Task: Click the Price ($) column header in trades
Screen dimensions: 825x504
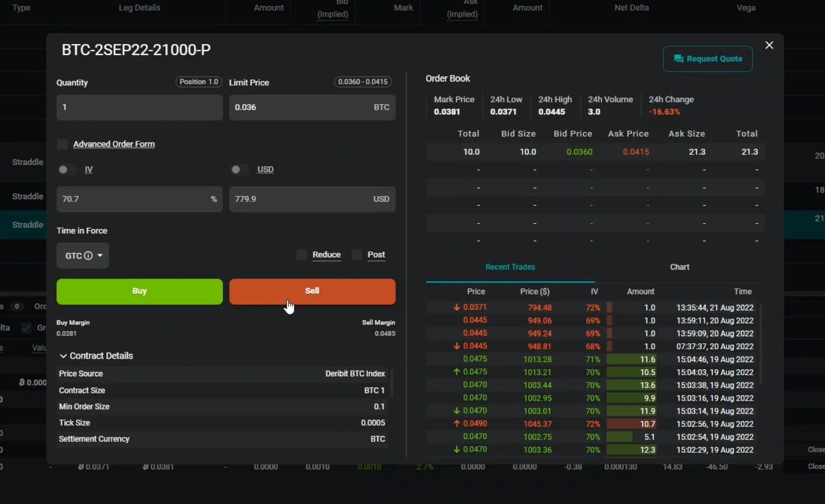Action: point(534,292)
